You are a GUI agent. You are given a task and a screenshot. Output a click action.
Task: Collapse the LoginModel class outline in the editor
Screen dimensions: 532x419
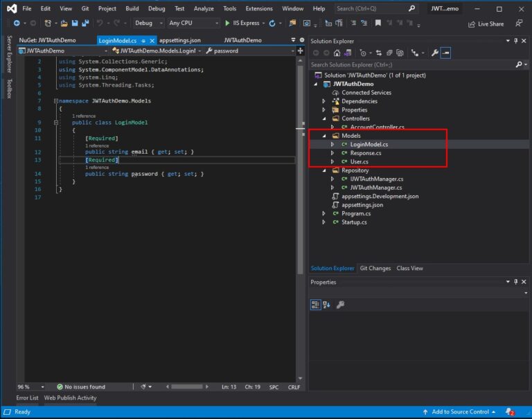(56, 123)
